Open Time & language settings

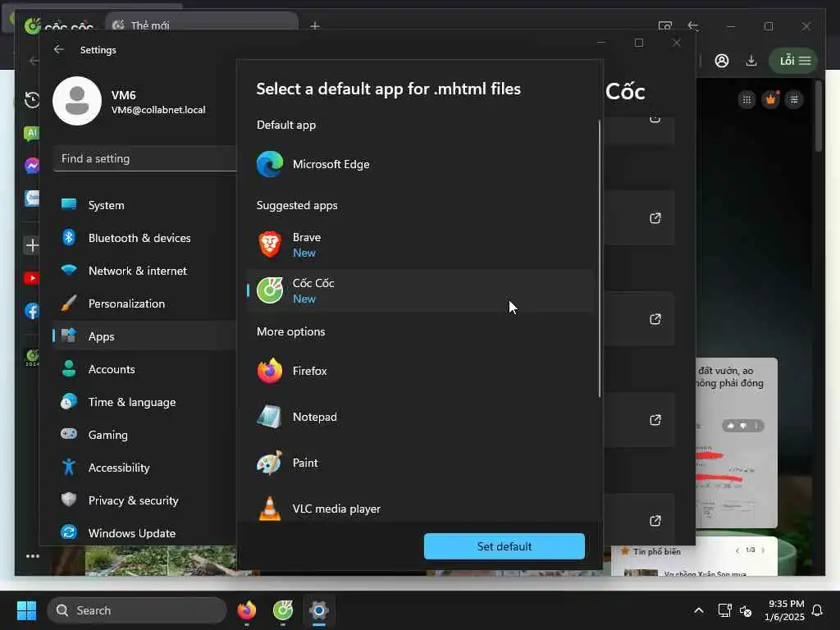pos(144,402)
